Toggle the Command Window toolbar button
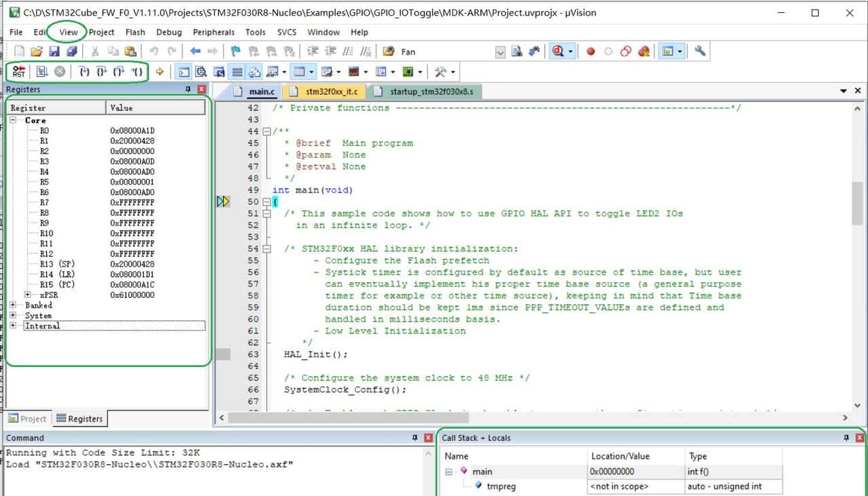This screenshot has width=868, height=496. point(184,71)
